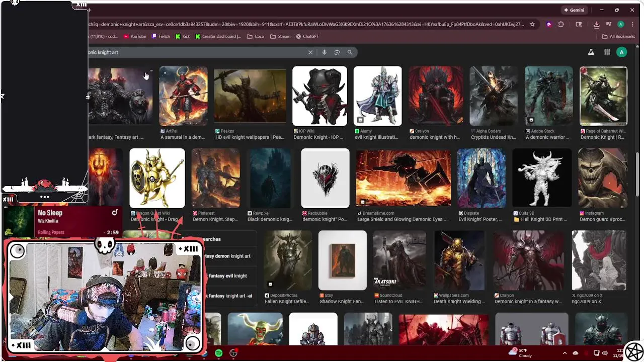Image resolution: width=644 pixels, height=362 pixels.
Task: Submit search with magnifying glass icon
Action: point(350,52)
